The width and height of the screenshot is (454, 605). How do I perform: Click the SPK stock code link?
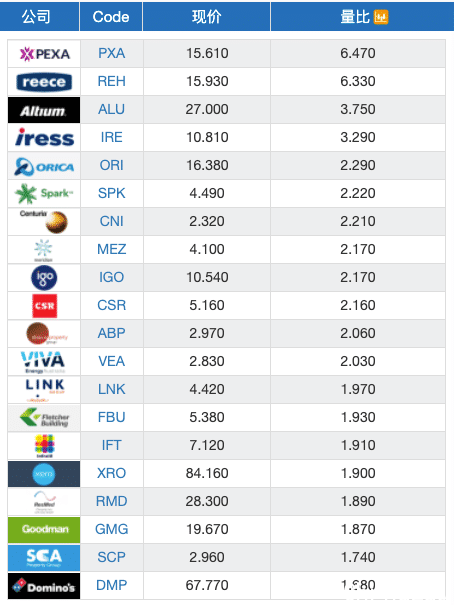tap(111, 193)
